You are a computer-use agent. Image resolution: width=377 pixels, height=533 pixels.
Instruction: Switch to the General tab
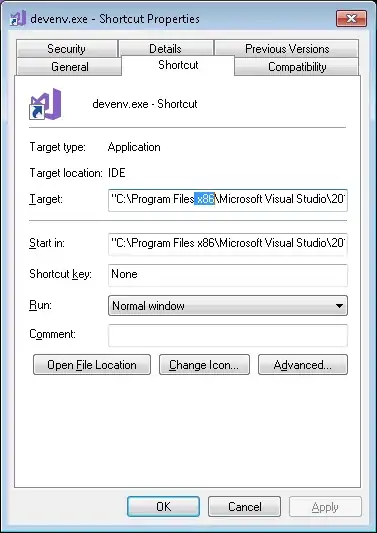coord(69,67)
